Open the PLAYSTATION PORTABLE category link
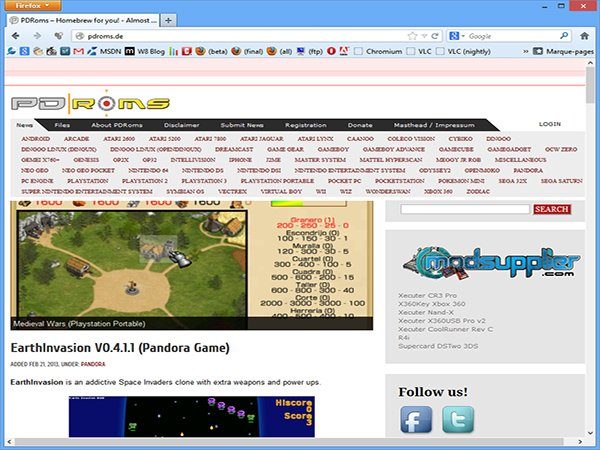 277,181
